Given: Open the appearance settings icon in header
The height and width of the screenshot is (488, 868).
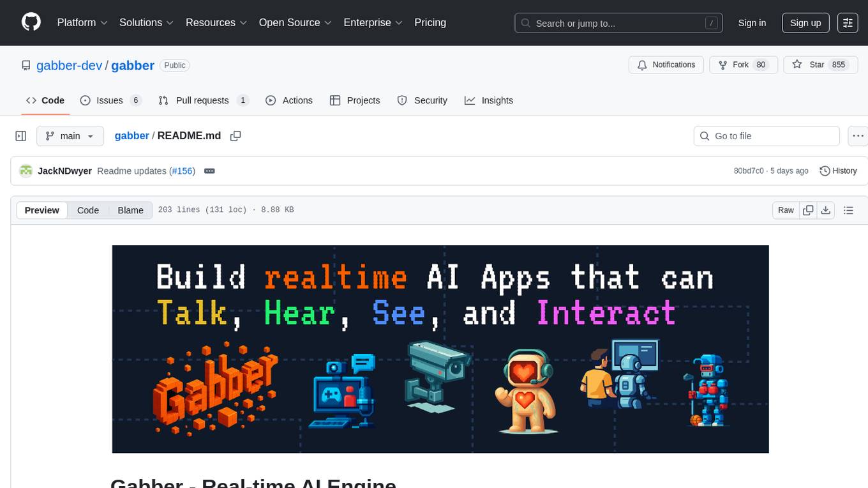Looking at the screenshot, I should tap(848, 23).
